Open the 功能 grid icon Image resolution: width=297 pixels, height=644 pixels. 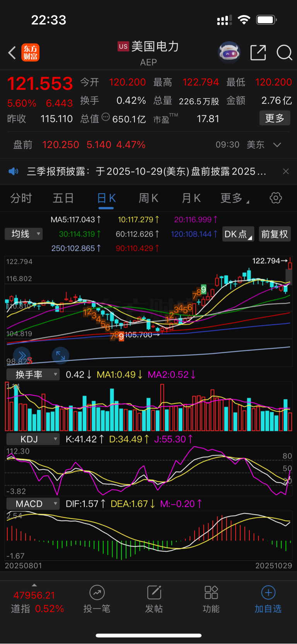(x=211, y=592)
